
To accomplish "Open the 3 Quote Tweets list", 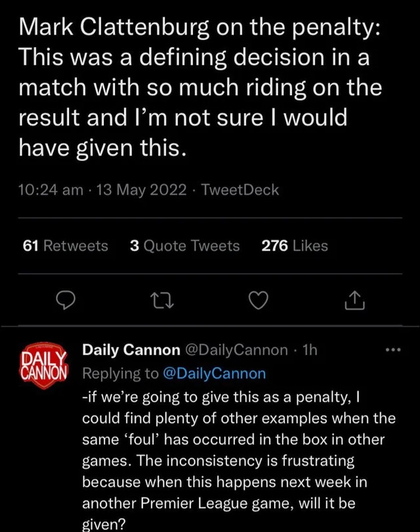I will click(x=185, y=246).
